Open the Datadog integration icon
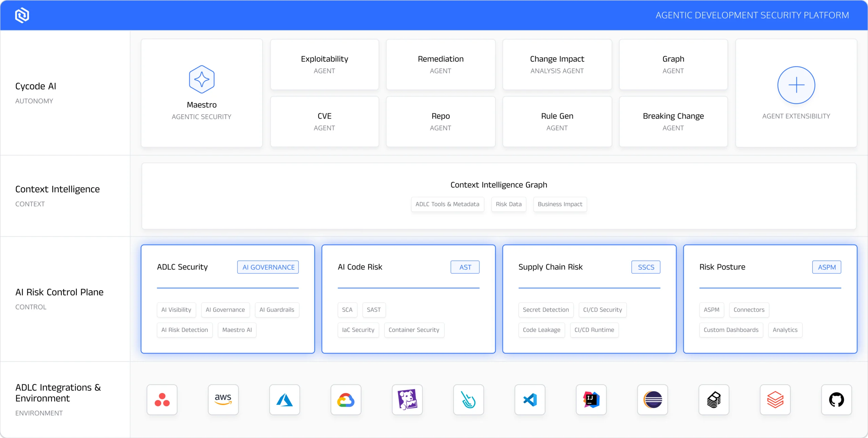Screen dimensions: 868x438 point(407,400)
